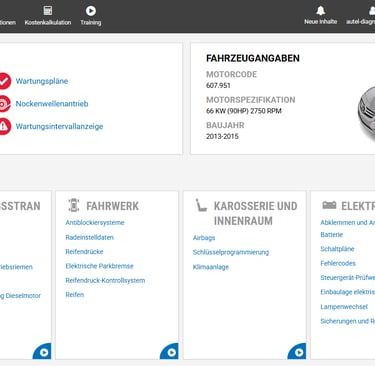Screen dimensions: 375x366
Task: Open the Airbags link
Action: (x=204, y=238)
